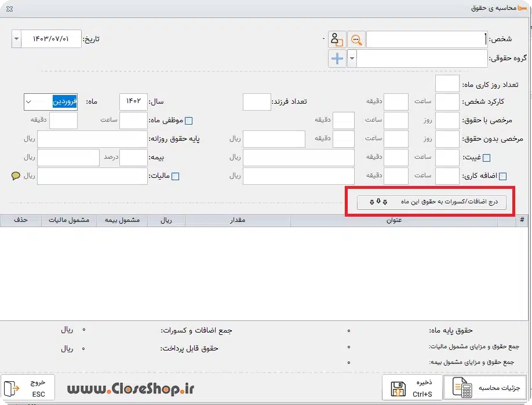Click the بیمه درصد percentage field
The width and height of the screenshot is (532, 405).
pyautogui.click(x=134, y=158)
